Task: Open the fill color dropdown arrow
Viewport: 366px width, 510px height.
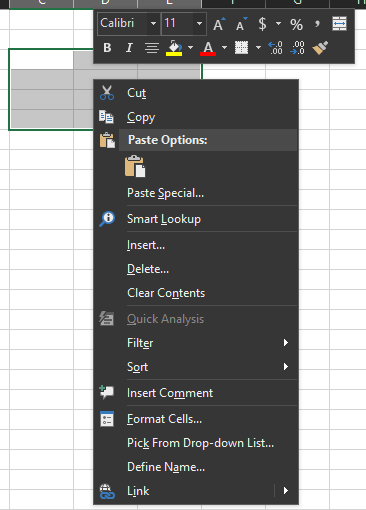Action: [x=190, y=48]
